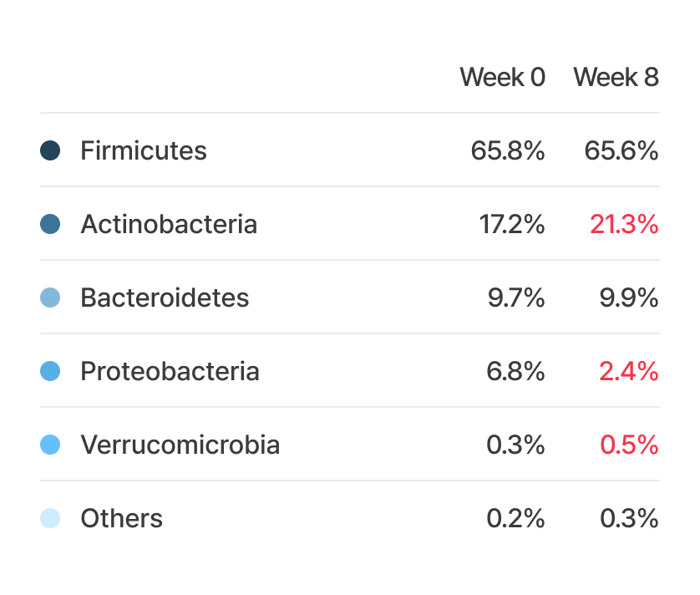Select the Bacteroidetes row label

[x=165, y=297]
